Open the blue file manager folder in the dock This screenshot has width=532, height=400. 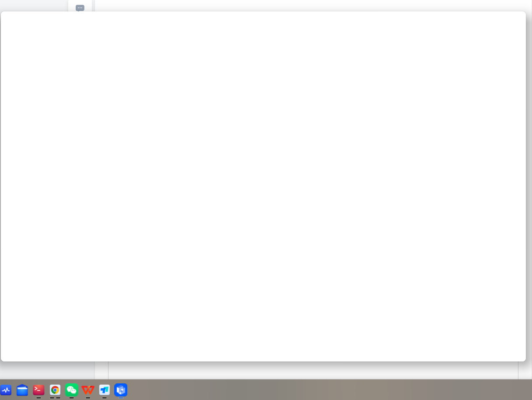pos(22,389)
